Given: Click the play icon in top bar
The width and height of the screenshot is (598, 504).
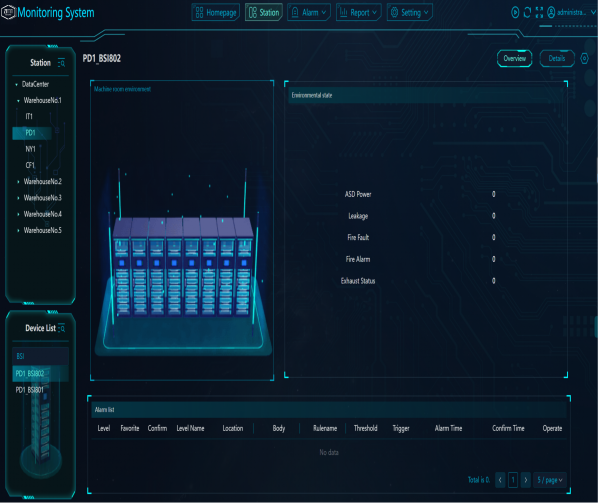Looking at the screenshot, I should pyautogui.click(x=515, y=13).
